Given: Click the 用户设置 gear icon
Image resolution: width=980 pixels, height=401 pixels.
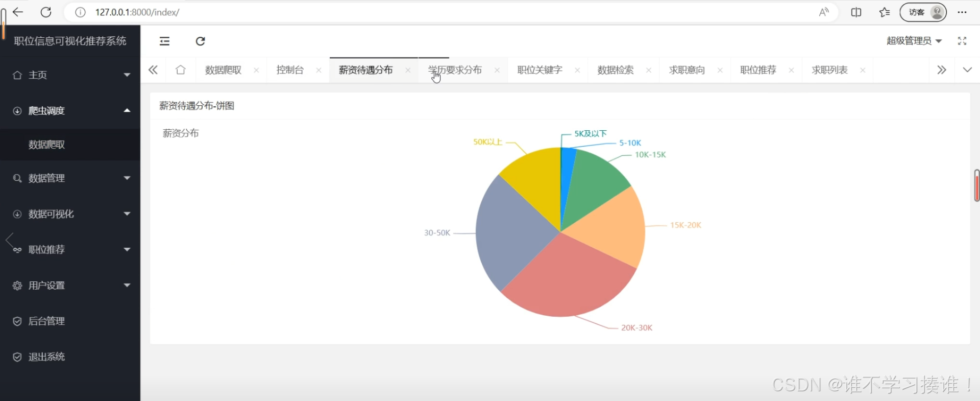Looking at the screenshot, I should pos(17,286).
